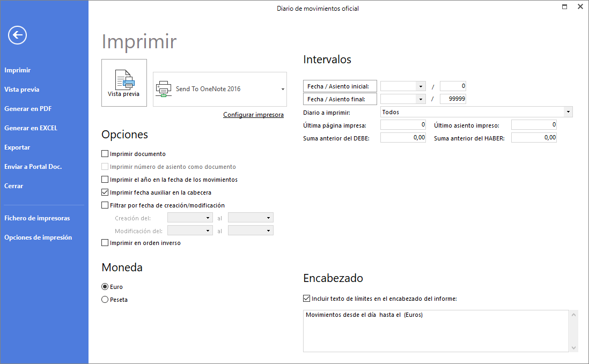Click the Suma anterior del HABER field
The height and width of the screenshot is (364, 589).
coord(534,138)
